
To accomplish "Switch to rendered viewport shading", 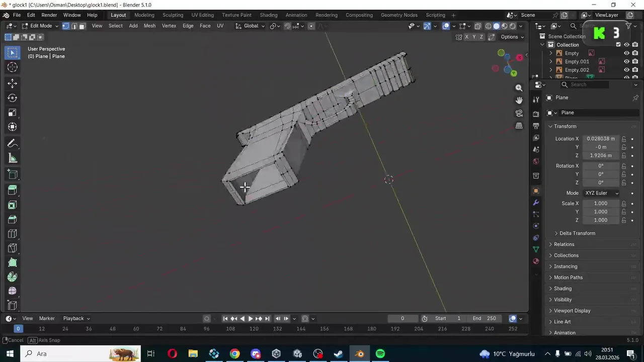I will pos(513,26).
